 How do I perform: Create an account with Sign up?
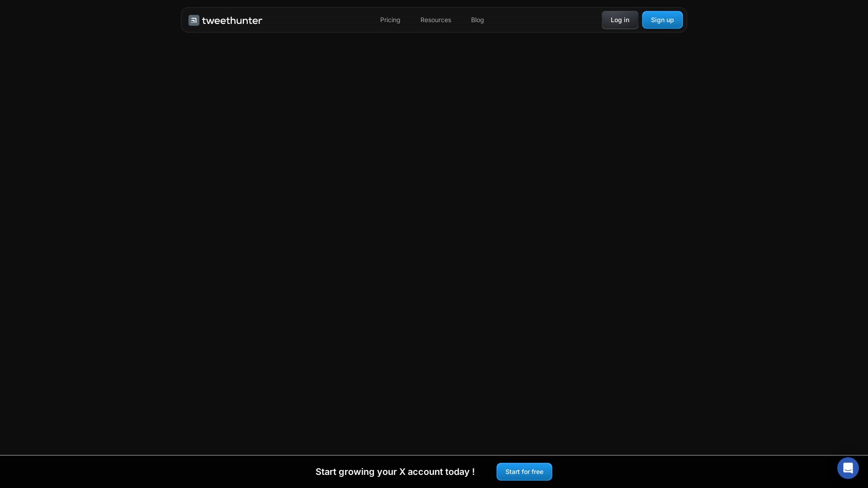coord(662,20)
